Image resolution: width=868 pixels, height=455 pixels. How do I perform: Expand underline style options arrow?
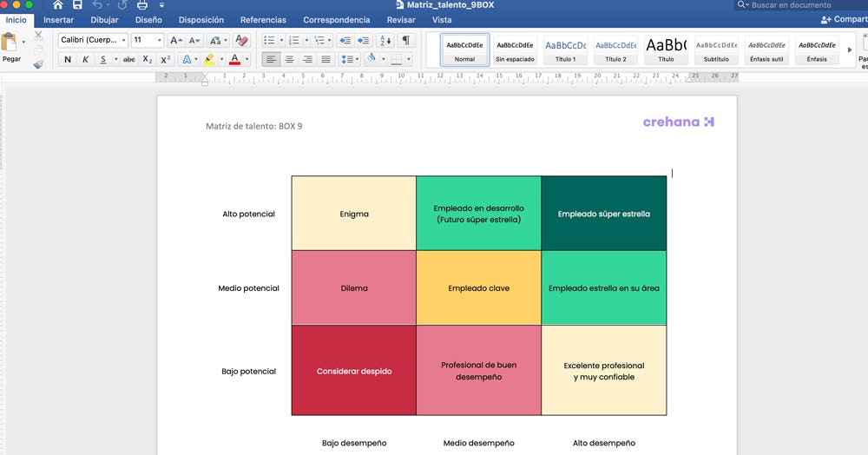tap(115, 59)
